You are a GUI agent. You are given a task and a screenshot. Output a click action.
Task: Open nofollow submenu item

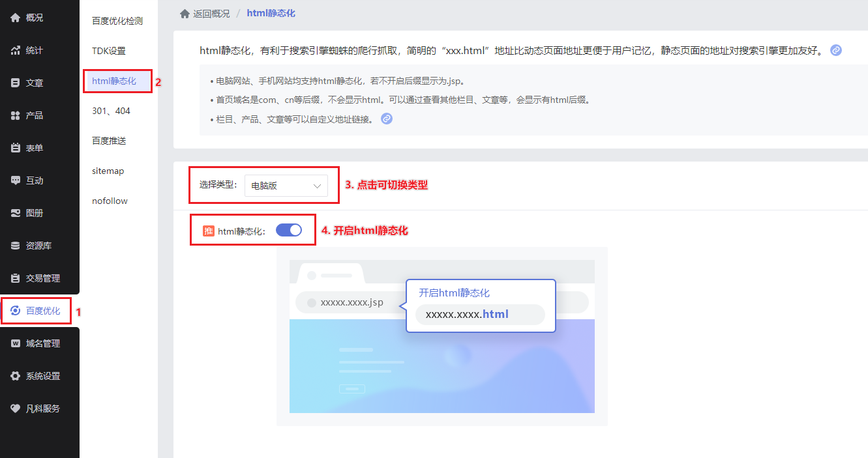tap(110, 201)
